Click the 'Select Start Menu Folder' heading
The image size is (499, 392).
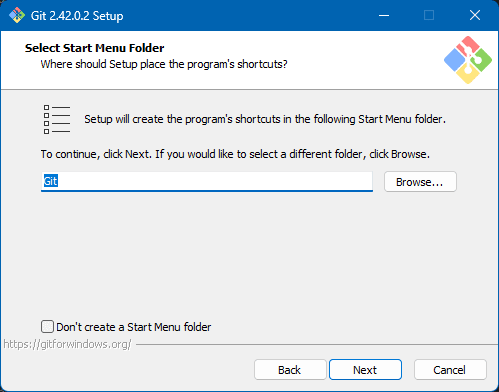tap(95, 48)
